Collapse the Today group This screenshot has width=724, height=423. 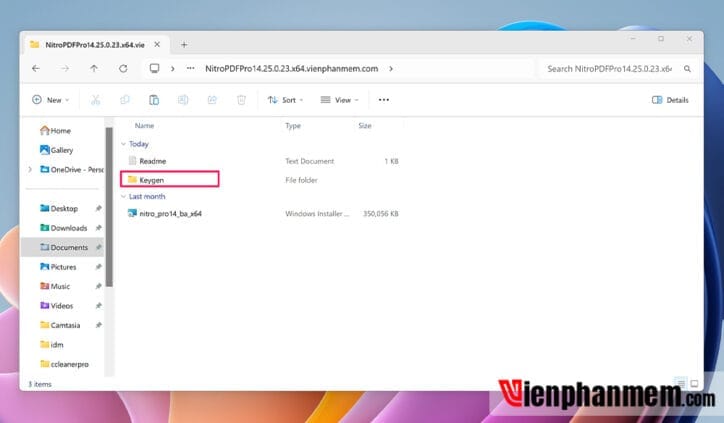pyautogui.click(x=123, y=144)
